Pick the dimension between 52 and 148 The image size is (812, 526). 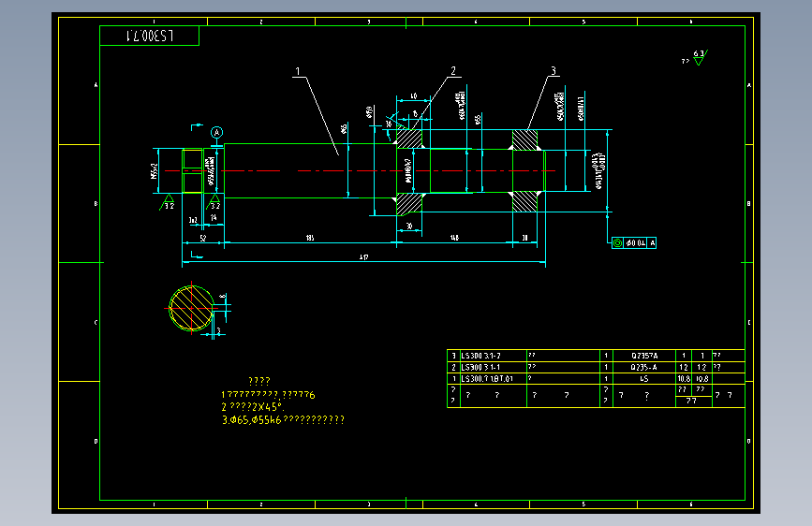point(310,238)
